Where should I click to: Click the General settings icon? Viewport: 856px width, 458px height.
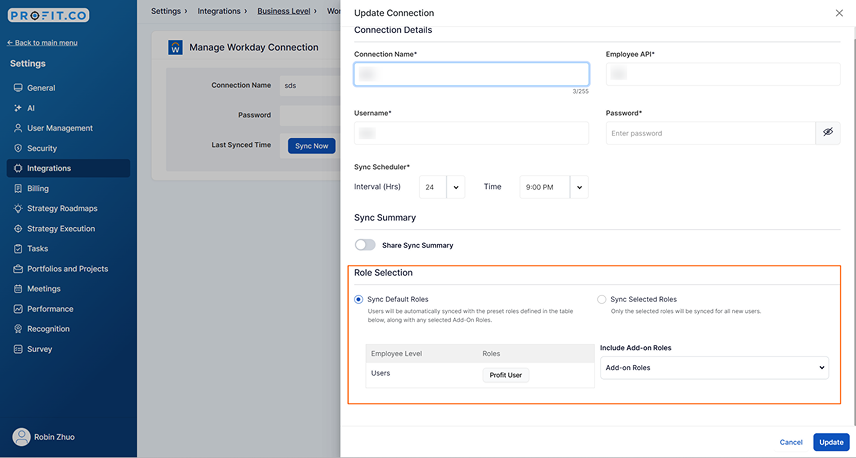pyautogui.click(x=18, y=88)
